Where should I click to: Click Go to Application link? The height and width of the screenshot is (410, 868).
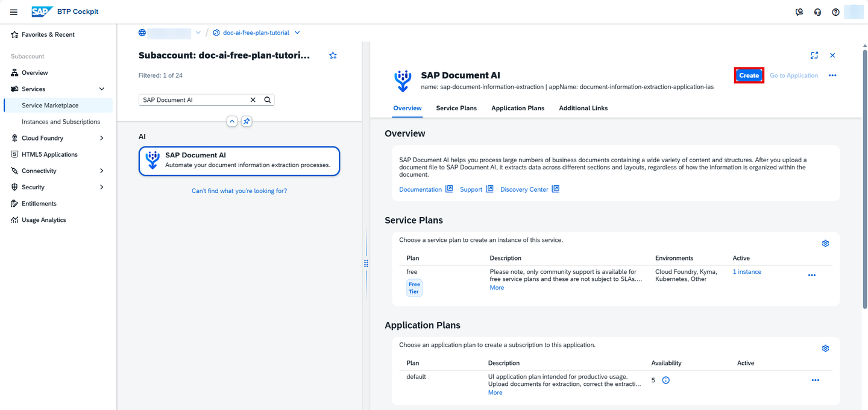click(794, 75)
